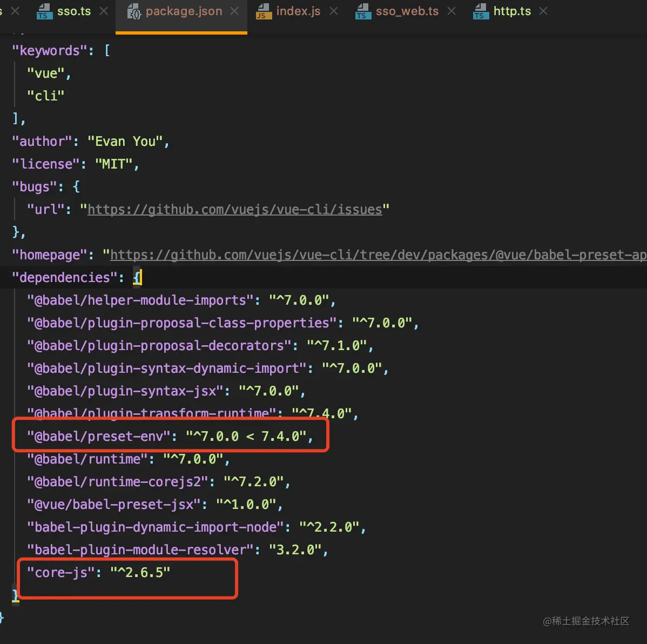Image resolution: width=647 pixels, height=644 pixels.
Task: Open the homepage GitHub URL link
Action: [379, 255]
